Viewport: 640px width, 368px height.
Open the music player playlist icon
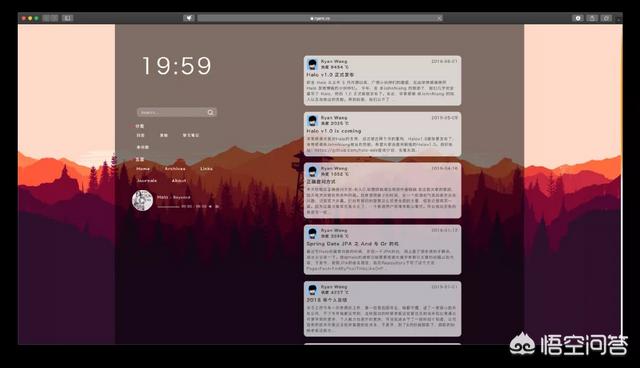pos(217,206)
